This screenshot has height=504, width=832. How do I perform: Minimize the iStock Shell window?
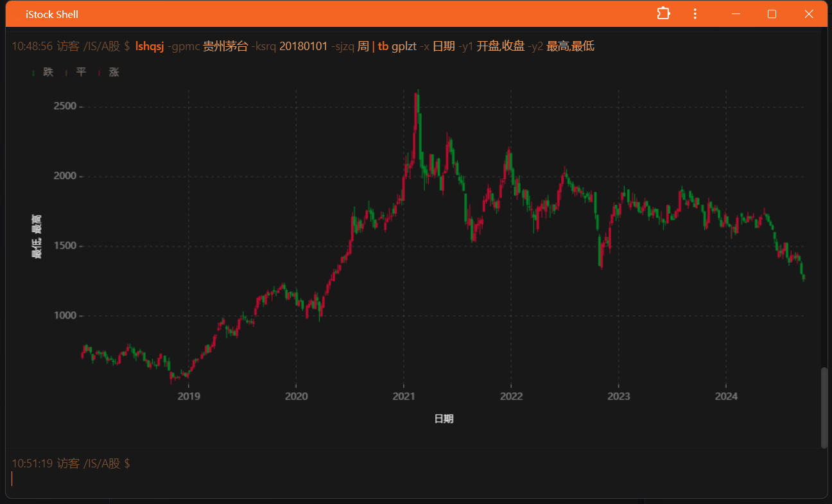tap(736, 13)
